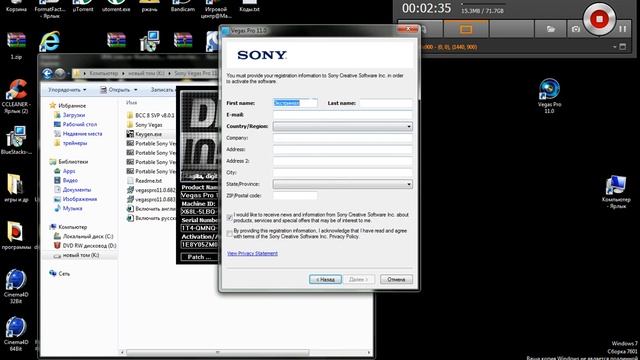This screenshot has height=360, width=640.
Task: Click the Patch button in keygen
Action: (x=199, y=257)
